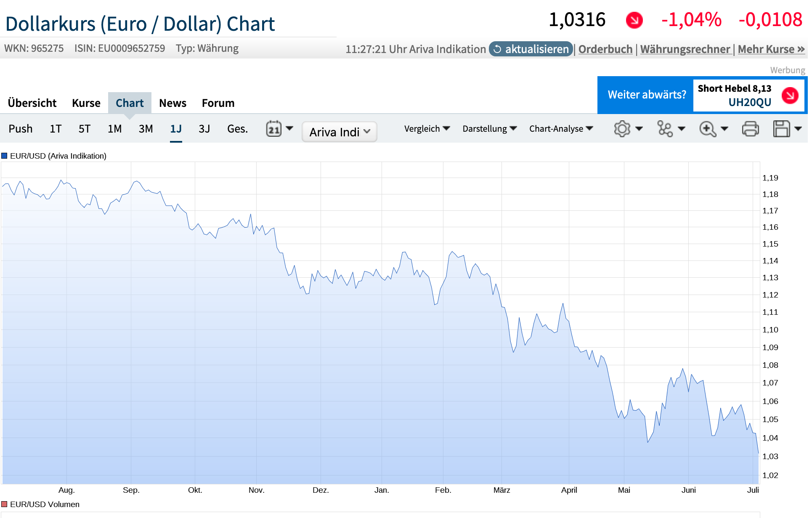
Task: Expand the Chart-Analyse dropdown
Action: 561,129
